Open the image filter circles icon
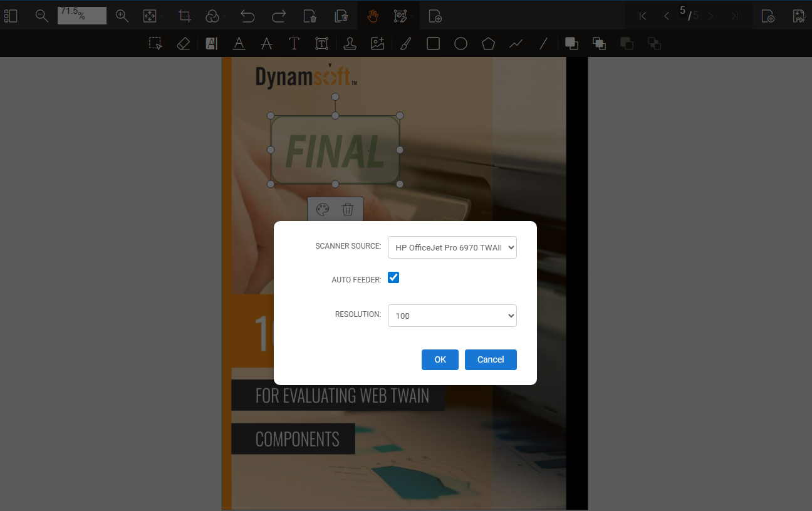812x511 pixels. pos(212,16)
